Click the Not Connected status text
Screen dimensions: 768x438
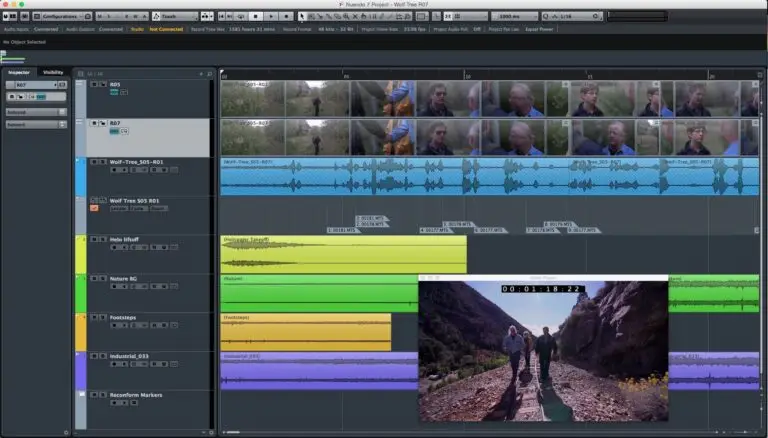[165, 29]
